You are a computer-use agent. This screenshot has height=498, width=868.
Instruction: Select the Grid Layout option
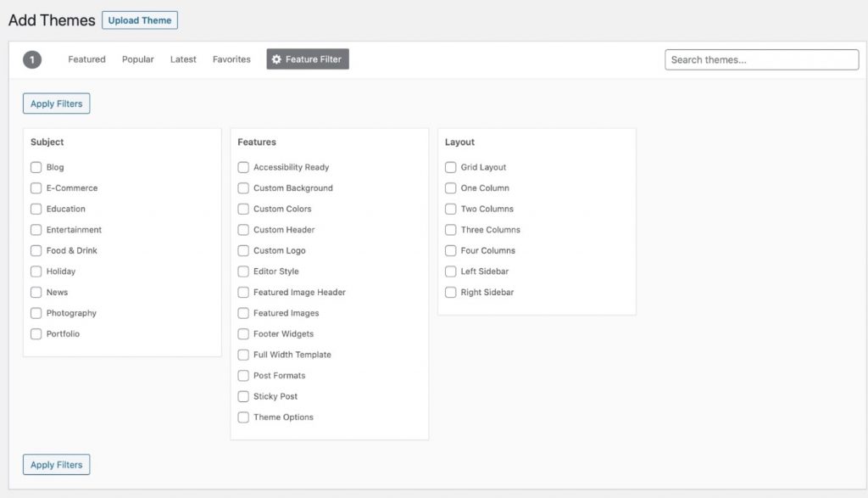click(x=450, y=167)
